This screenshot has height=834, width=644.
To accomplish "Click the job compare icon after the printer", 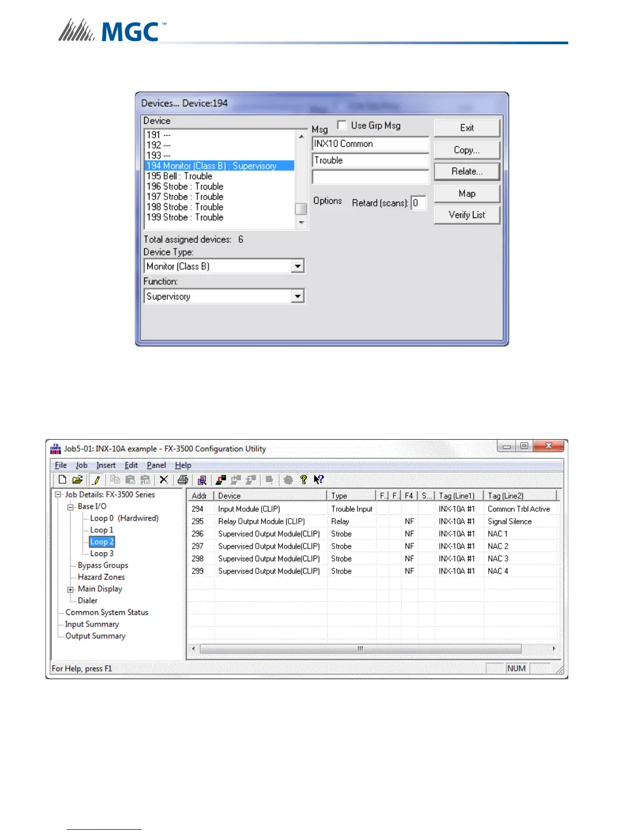I will click(202, 480).
